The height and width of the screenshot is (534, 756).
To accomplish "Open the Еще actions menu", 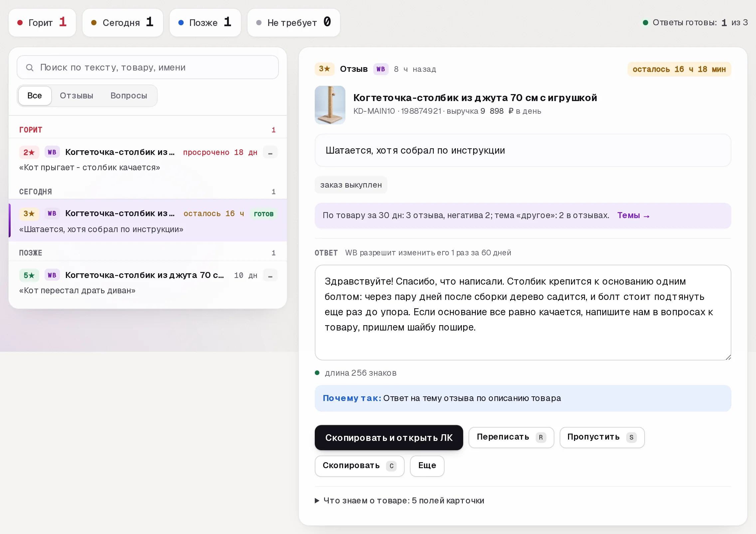I will click(x=427, y=466).
